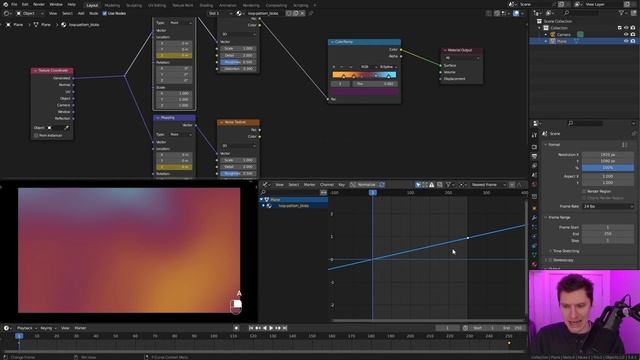640x360 pixels.
Task: Play the animation in reverse
Action: [264, 328]
